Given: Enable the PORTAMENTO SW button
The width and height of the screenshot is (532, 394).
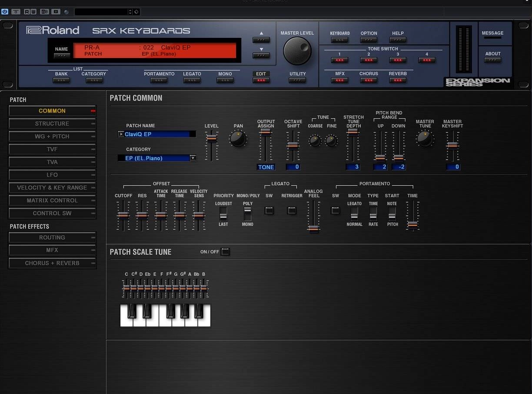Looking at the screenshot, I should tap(335, 210).
